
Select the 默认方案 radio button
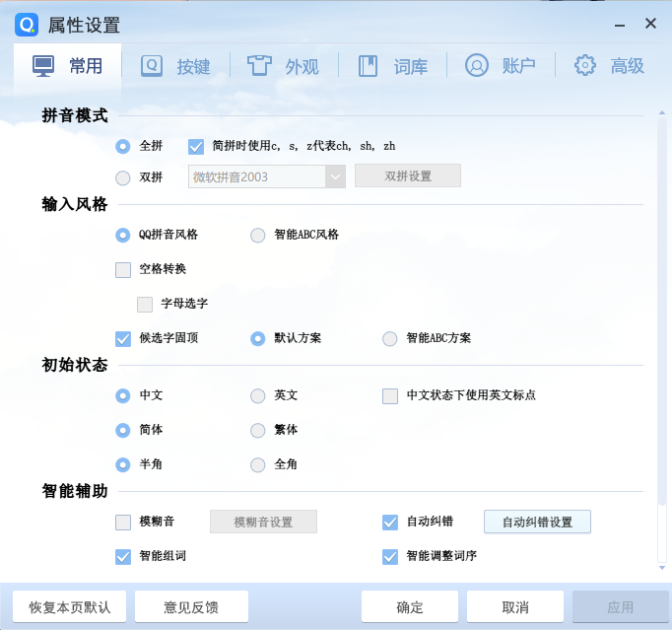tap(258, 339)
